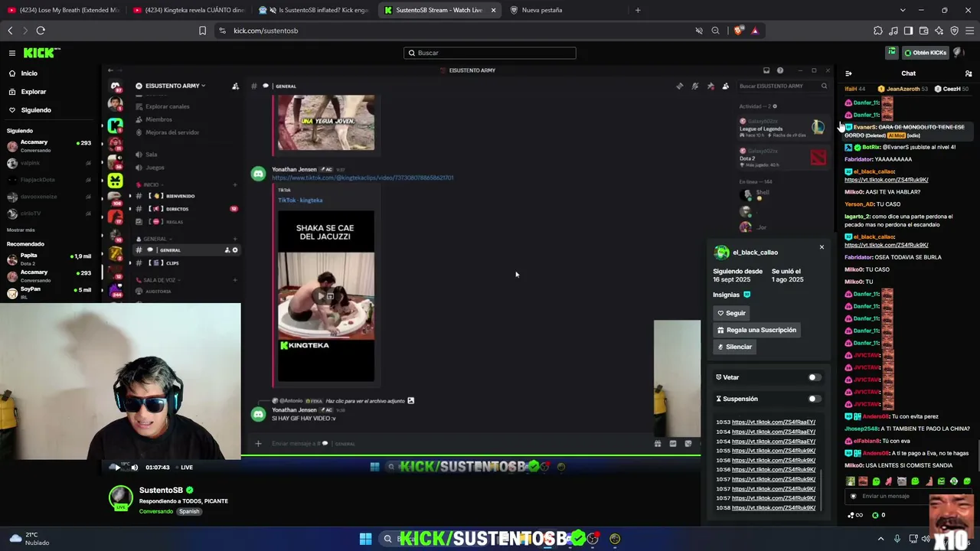Open the chat users icon beside Chat header
The width and height of the screenshot is (980, 551).
tap(969, 73)
